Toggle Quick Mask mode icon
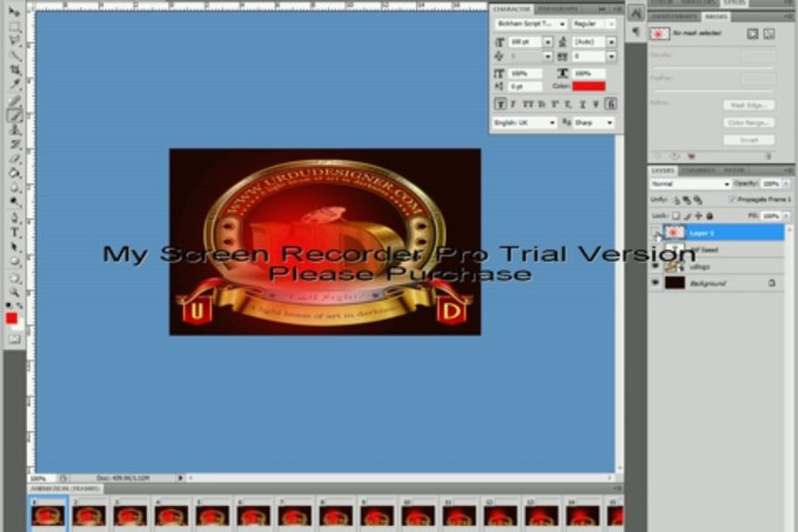 click(14, 339)
